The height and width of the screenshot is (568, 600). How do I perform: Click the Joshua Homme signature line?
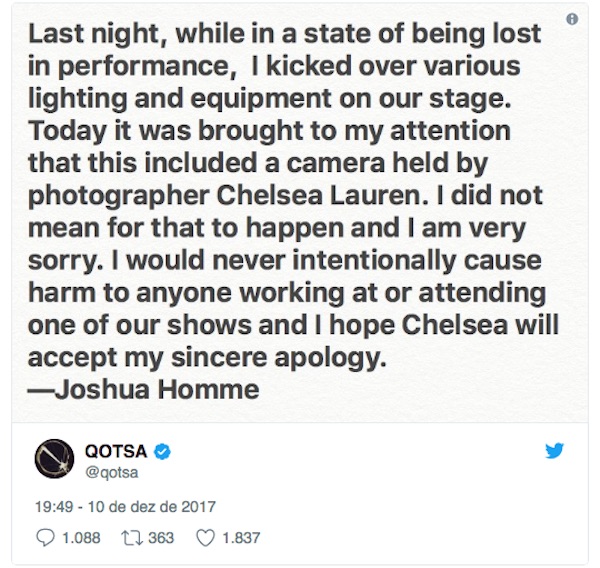coord(143,390)
